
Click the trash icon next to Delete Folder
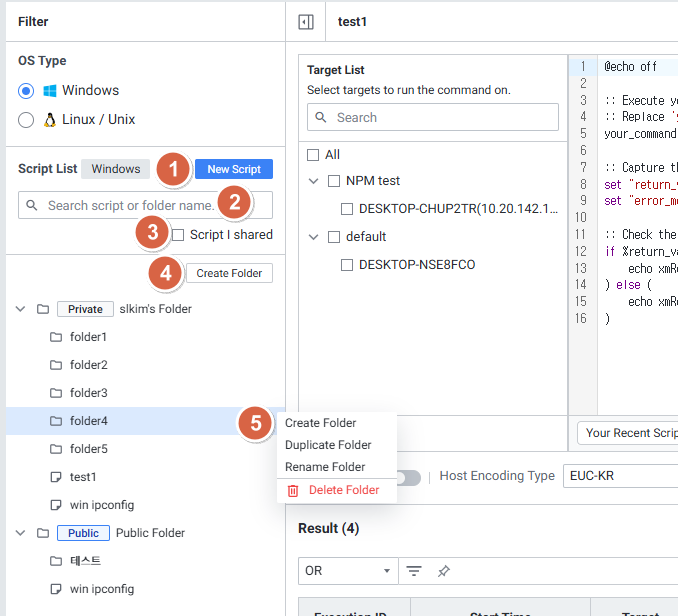pyautogui.click(x=293, y=490)
